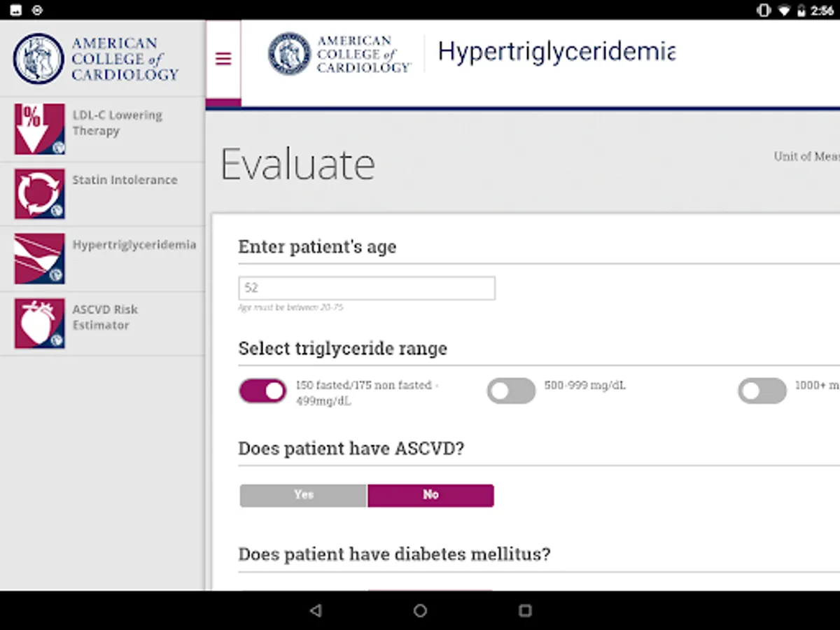
Task: Open Hypertriglyceridemia menu item
Action: coord(102,259)
